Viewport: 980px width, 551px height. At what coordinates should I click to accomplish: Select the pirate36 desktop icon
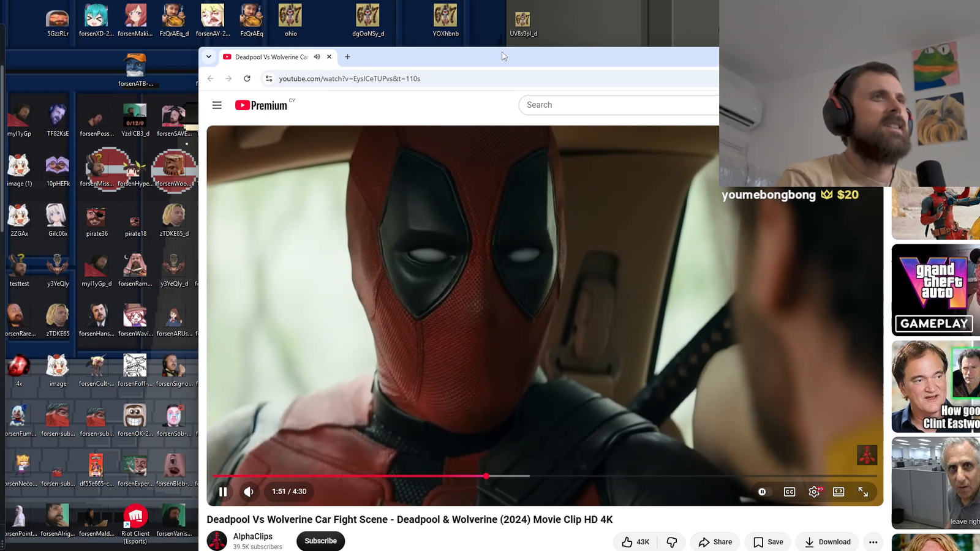tap(97, 221)
